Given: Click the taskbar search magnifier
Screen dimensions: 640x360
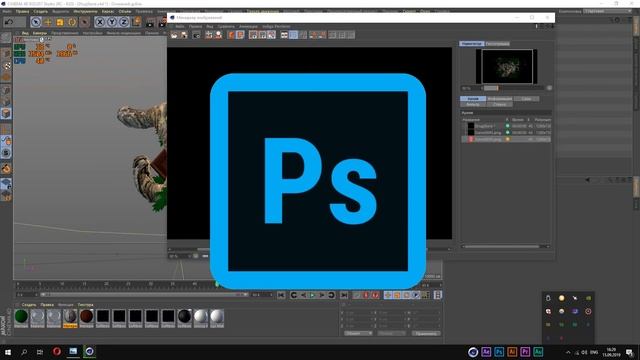Looking at the screenshot, I should pyautogui.click(x=24, y=352).
